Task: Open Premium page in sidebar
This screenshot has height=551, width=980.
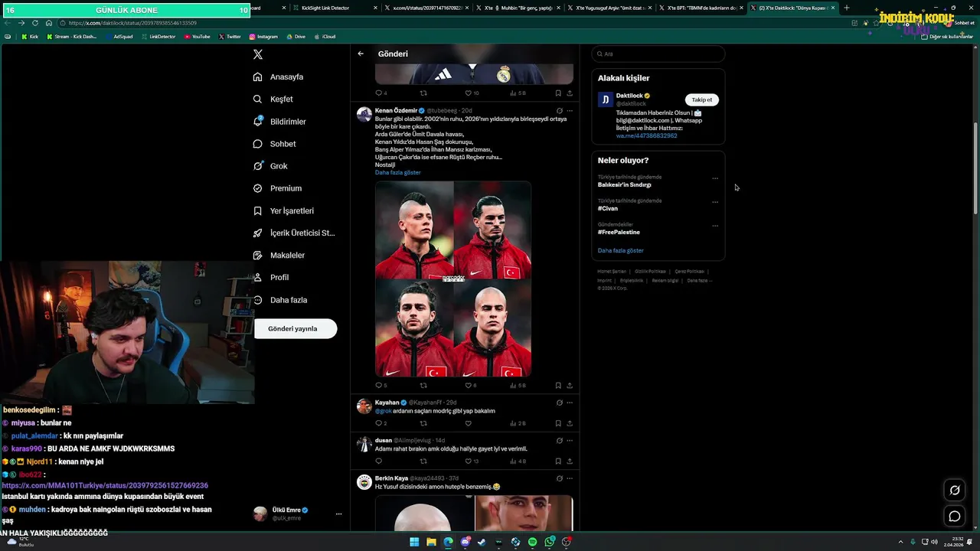Action: coord(278,188)
